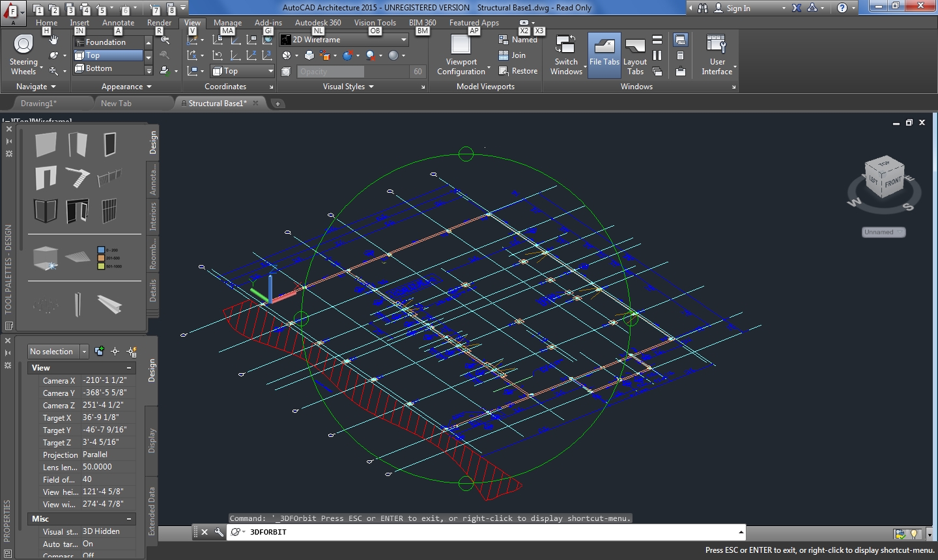Click the Select Objects icon in Properties
The image size is (938, 560).
115,352
